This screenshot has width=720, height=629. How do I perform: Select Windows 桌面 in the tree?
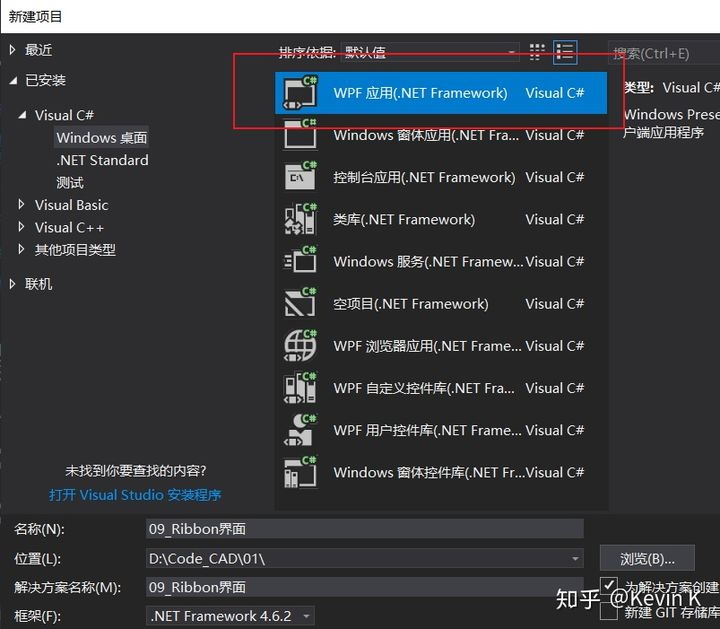[x=101, y=137]
